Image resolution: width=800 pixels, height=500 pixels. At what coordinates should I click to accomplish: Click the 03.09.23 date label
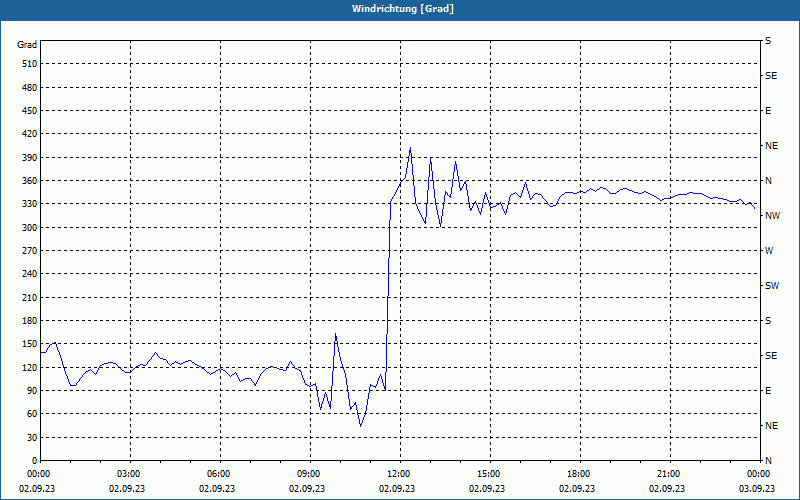757,489
